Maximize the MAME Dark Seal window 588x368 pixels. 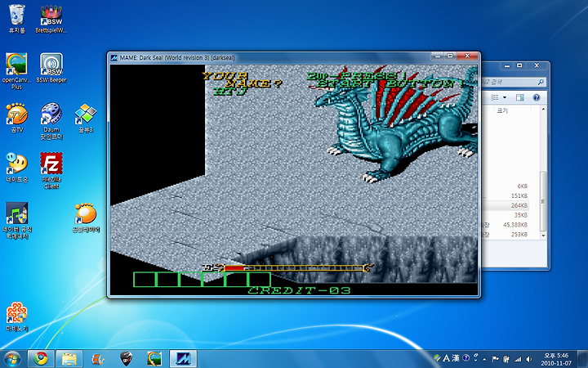(x=450, y=56)
